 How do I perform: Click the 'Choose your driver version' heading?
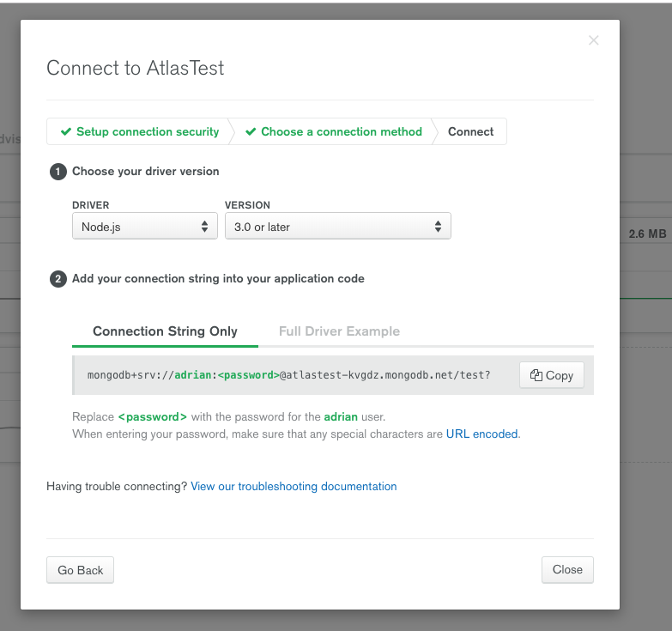pyautogui.click(x=146, y=171)
